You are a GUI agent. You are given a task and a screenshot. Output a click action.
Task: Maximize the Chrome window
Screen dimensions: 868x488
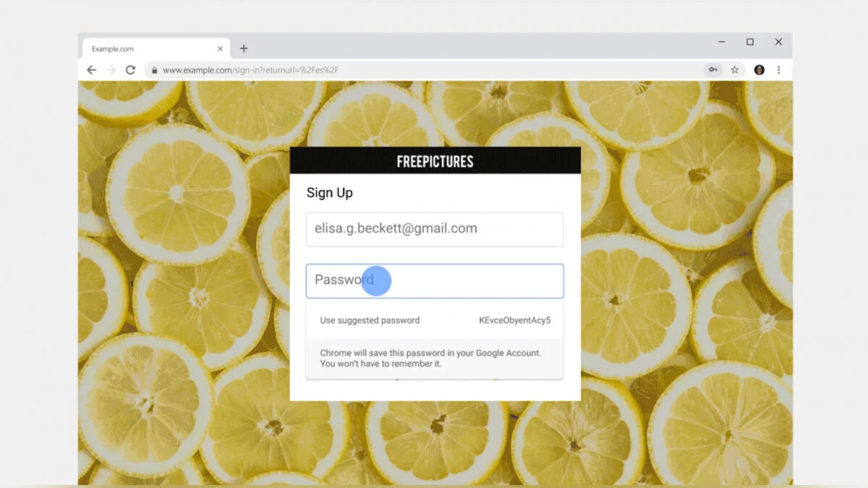[x=750, y=42]
